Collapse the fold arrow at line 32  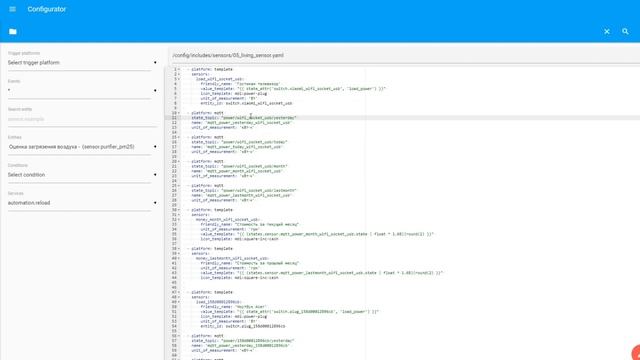tap(179, 220)
